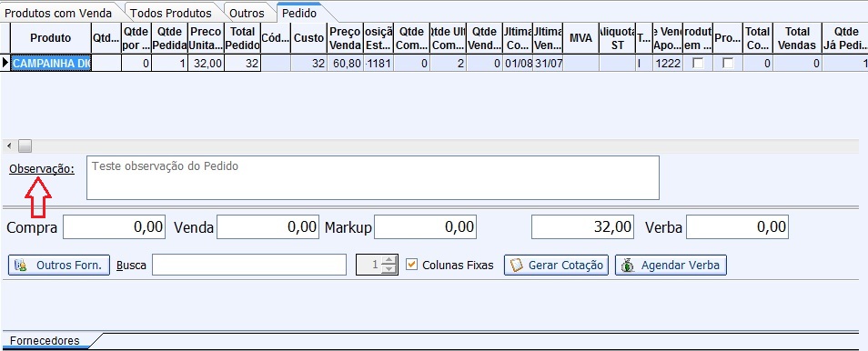This screenshot has height=351, width=868.
Task: Increase the stepper value with up arrow
Action: pyautogui.click(x=390, y=261)
